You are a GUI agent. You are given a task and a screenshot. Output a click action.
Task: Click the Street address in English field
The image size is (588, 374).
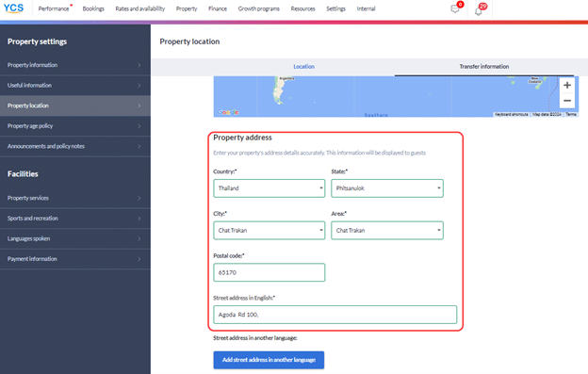[335, 315]
